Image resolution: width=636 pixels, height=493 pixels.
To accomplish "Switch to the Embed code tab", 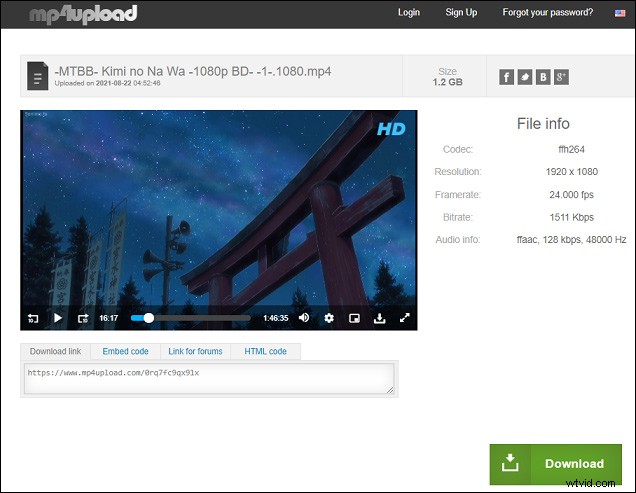I will click(x=125, y=351).
